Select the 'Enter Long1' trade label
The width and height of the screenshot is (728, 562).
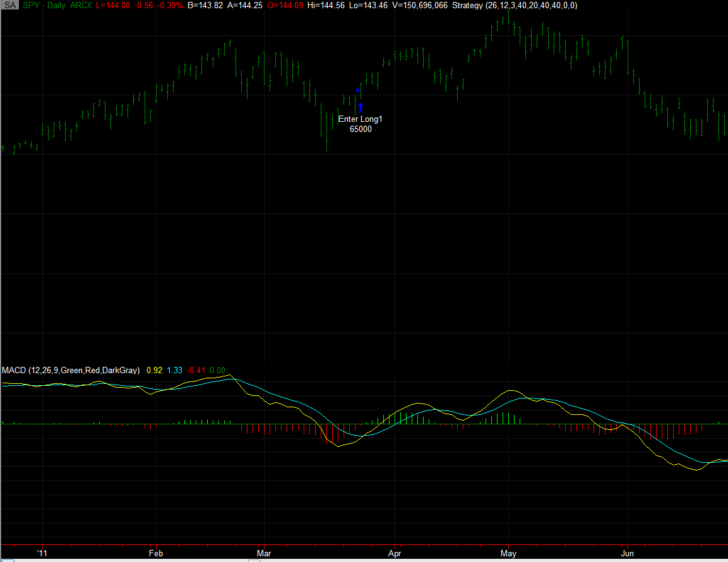coord(361,119)
